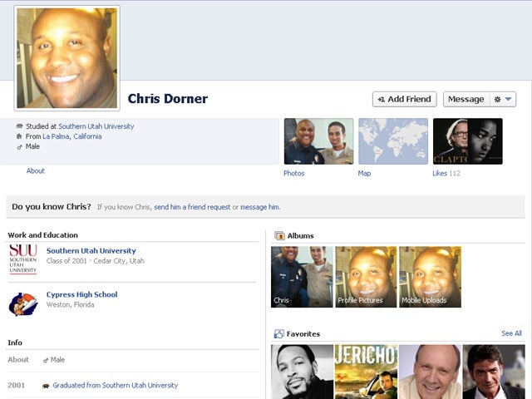The width and height of the screenshot is (532, 399).
Task: Open the gear settings dropdown
Action: tap(504, 99)
